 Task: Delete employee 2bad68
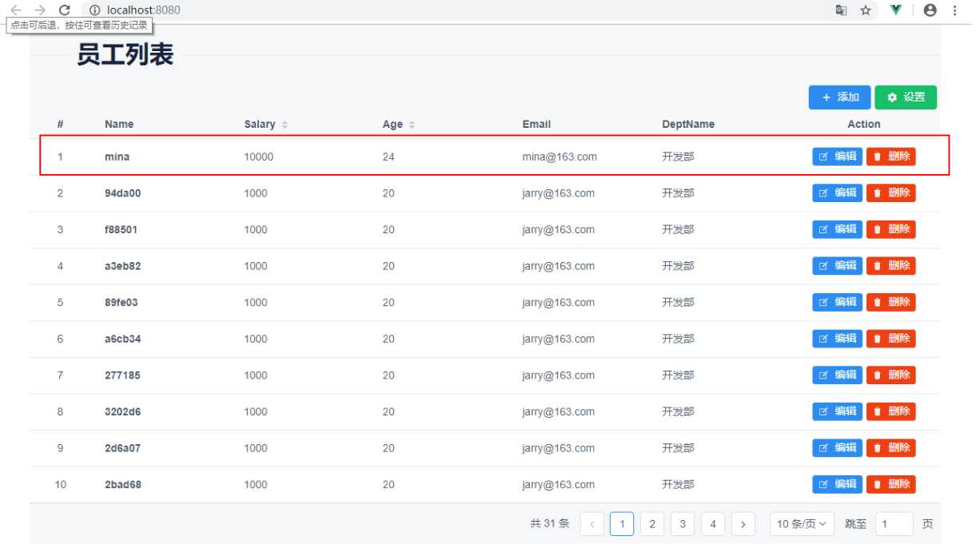[x=891, y=485]
